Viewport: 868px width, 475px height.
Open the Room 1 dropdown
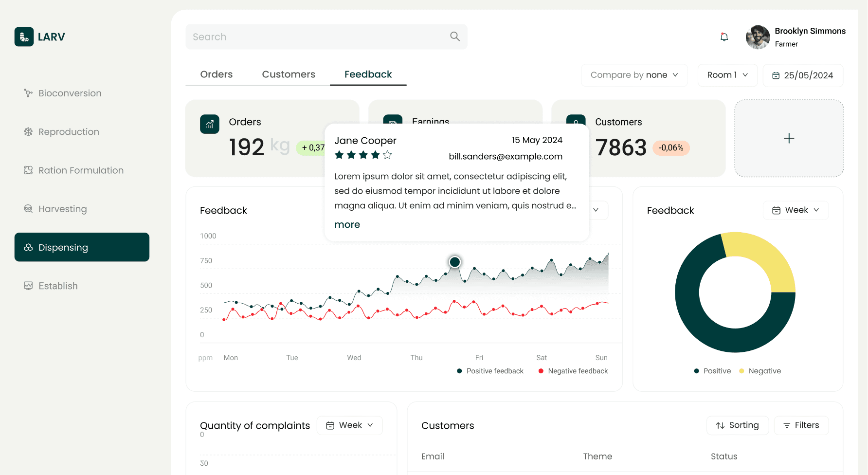(727, 75)
